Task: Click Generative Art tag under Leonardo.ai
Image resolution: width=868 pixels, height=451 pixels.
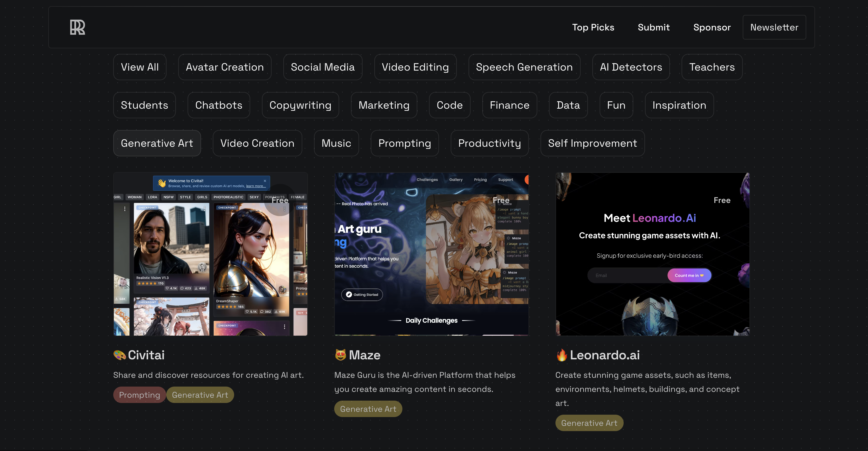Action: coord(589,423)
